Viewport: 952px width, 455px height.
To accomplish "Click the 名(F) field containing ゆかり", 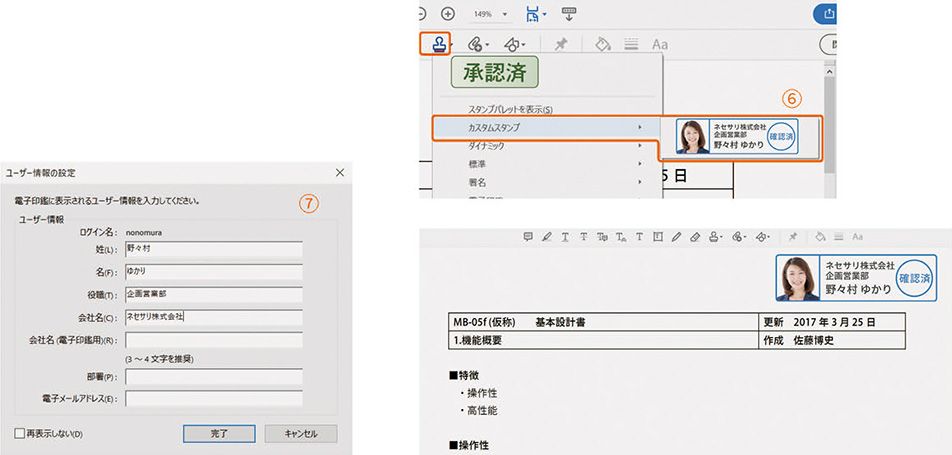I will (x=214, y=272).
